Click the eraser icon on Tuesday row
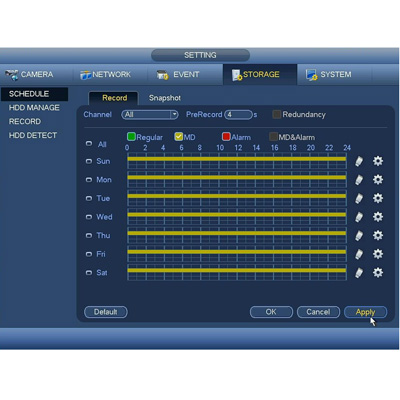400x400 pixels. 359,199
